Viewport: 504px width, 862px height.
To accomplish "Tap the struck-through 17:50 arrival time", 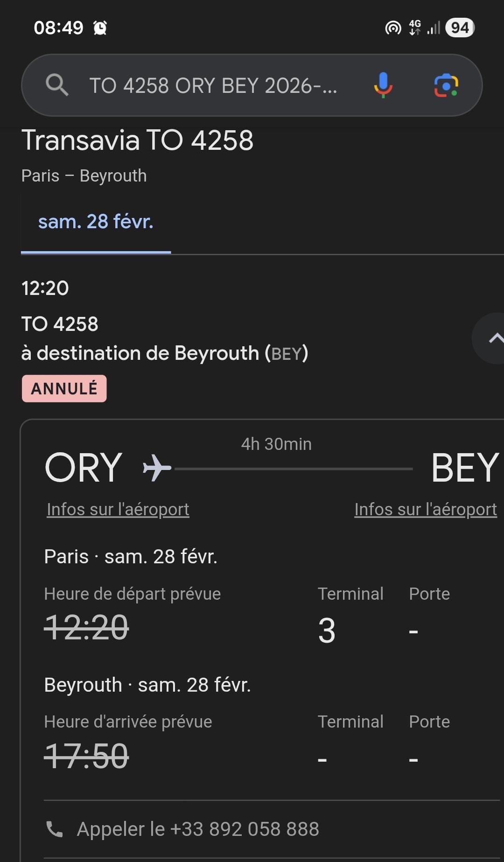I will click(86, 756).
